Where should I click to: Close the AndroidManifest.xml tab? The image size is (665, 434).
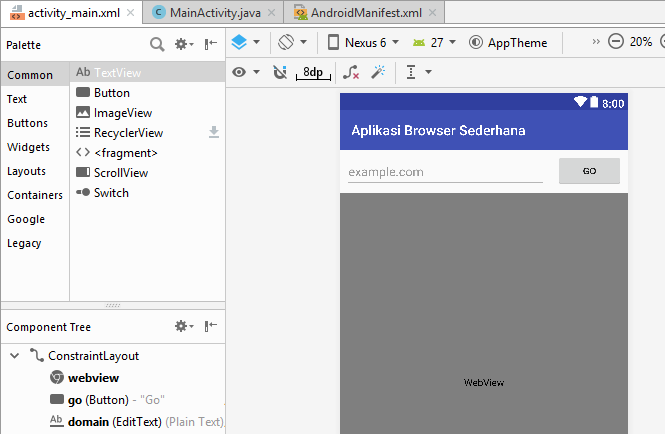point(432,13)
